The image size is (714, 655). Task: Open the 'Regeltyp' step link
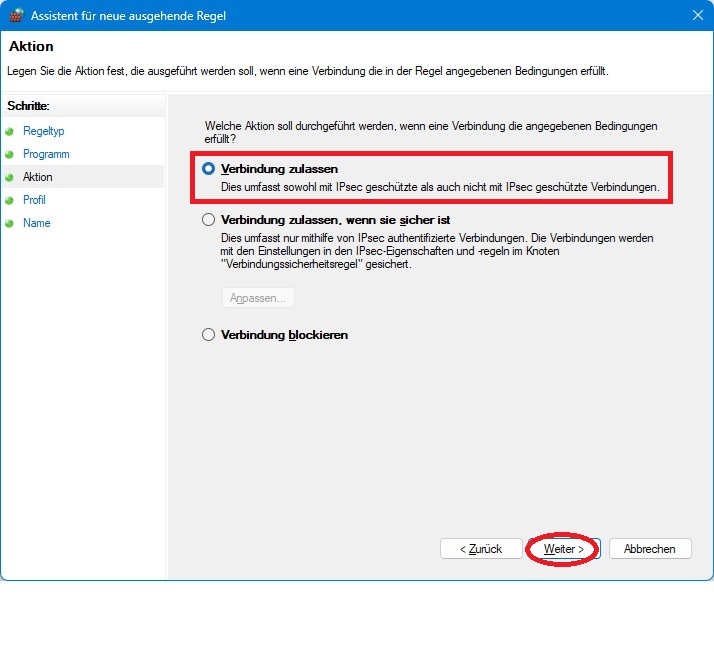(44, 131)
